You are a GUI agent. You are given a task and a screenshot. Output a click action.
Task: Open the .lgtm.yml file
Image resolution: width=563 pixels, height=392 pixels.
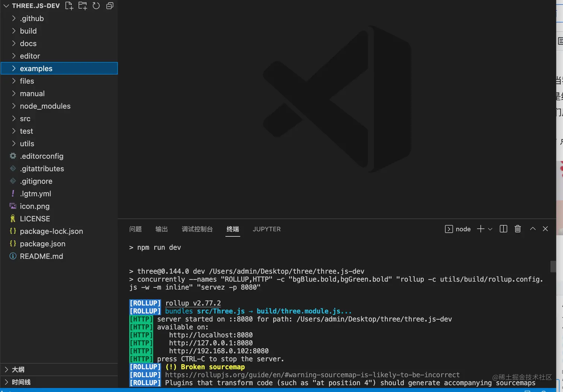coord(59,194)
